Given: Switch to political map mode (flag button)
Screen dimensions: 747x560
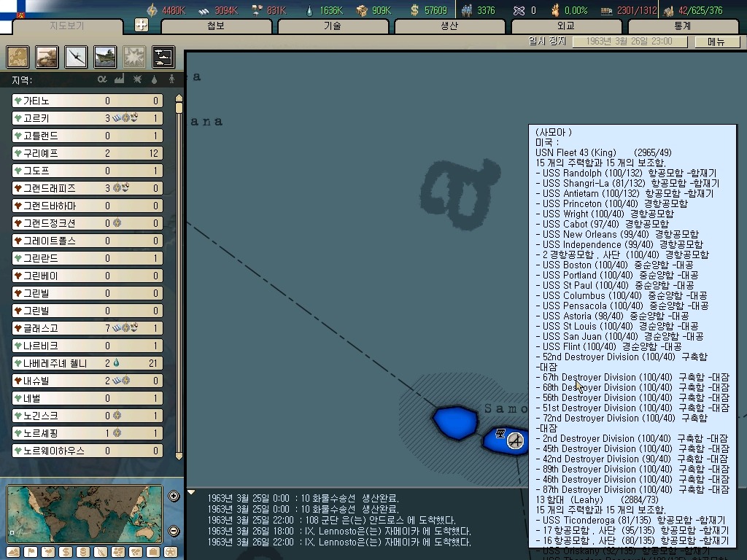Looking at the screenshot, I should pyautogui.click(x=31, y=552).
